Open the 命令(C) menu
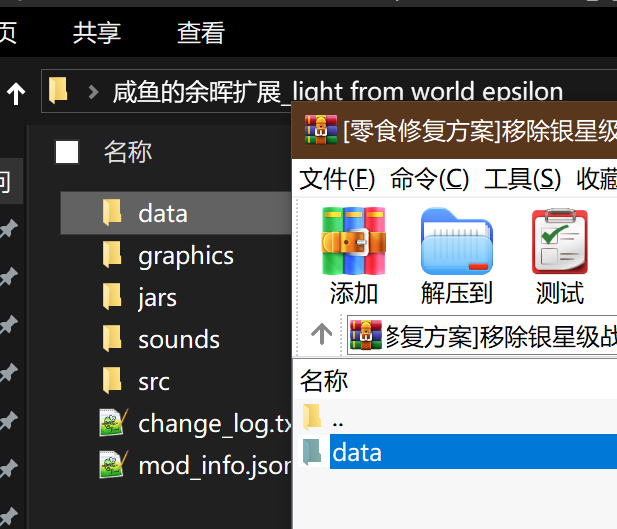 [x=429, y=179]
